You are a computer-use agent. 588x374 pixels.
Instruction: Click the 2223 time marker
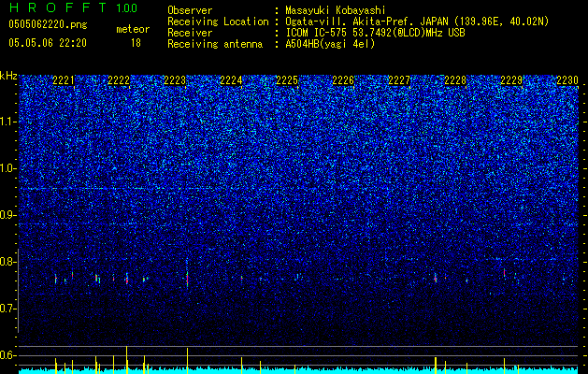[x=175, y=80]
